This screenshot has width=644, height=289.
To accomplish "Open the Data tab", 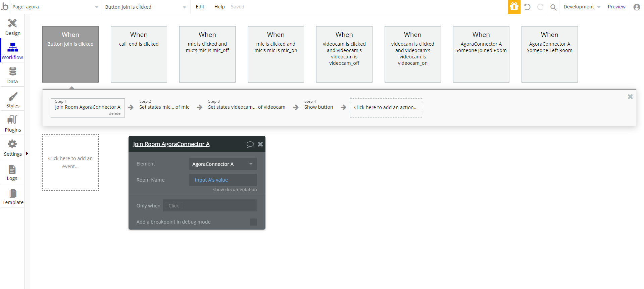I will pos(12,75).
